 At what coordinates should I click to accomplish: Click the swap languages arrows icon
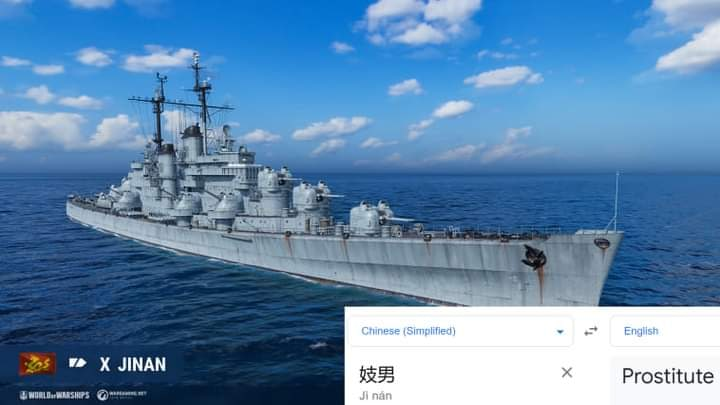coord(591,331)
